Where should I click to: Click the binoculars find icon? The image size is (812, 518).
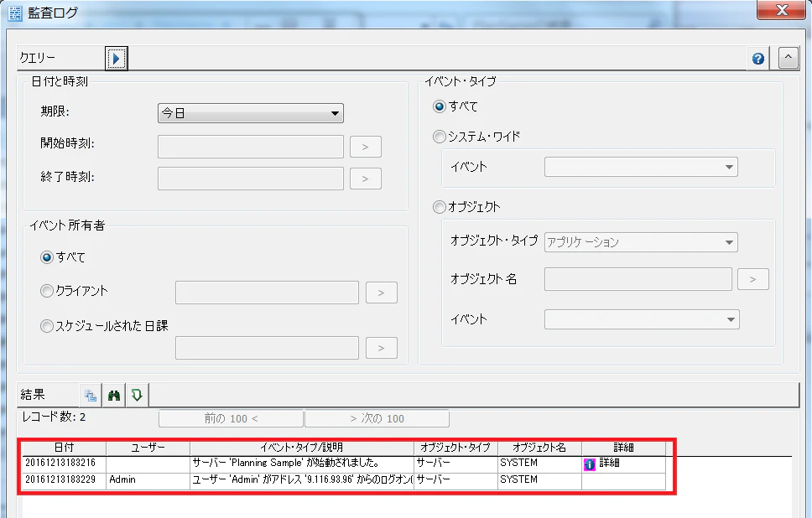[x=114, y=396]
